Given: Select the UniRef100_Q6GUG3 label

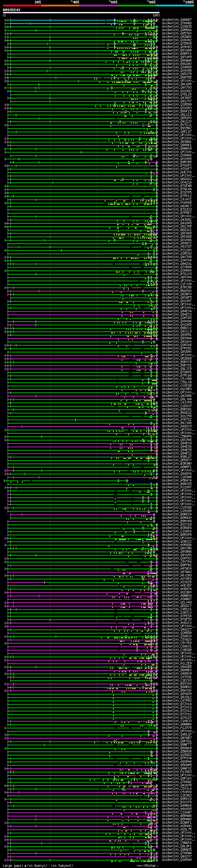Looking at the screenshot, I should 177,179.
